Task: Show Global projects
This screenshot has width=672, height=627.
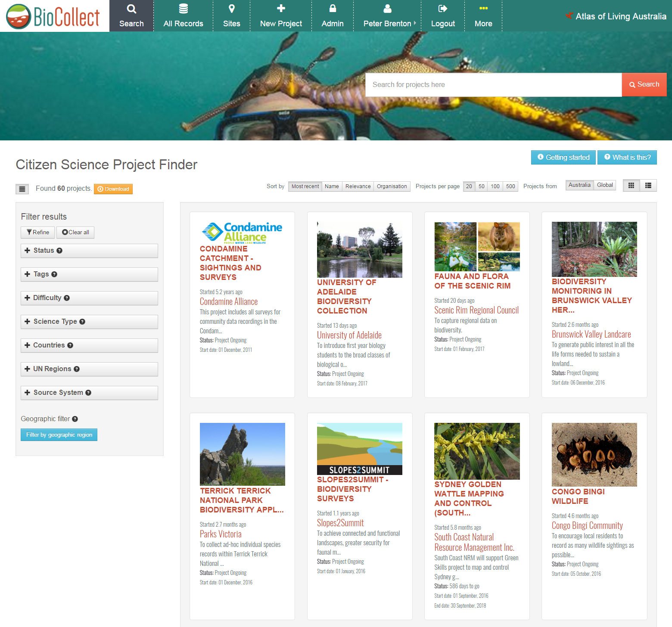Action: coord(605,185)
